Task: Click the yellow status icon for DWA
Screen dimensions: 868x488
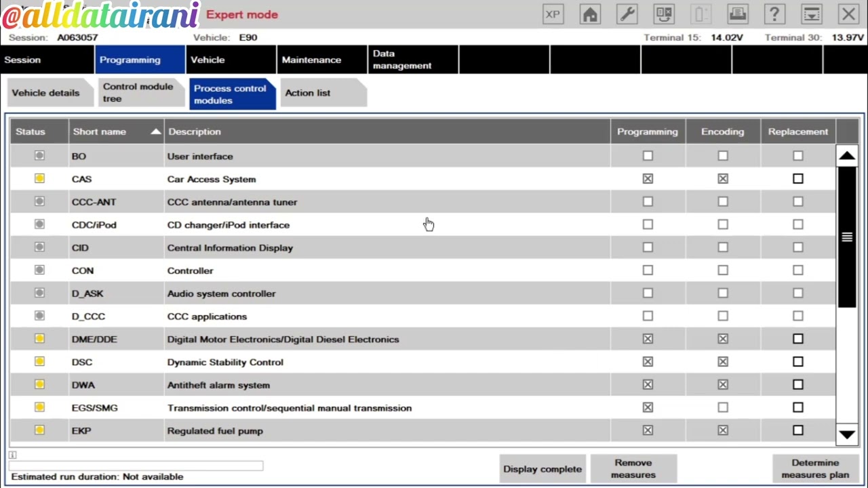Action: (39, 384)
